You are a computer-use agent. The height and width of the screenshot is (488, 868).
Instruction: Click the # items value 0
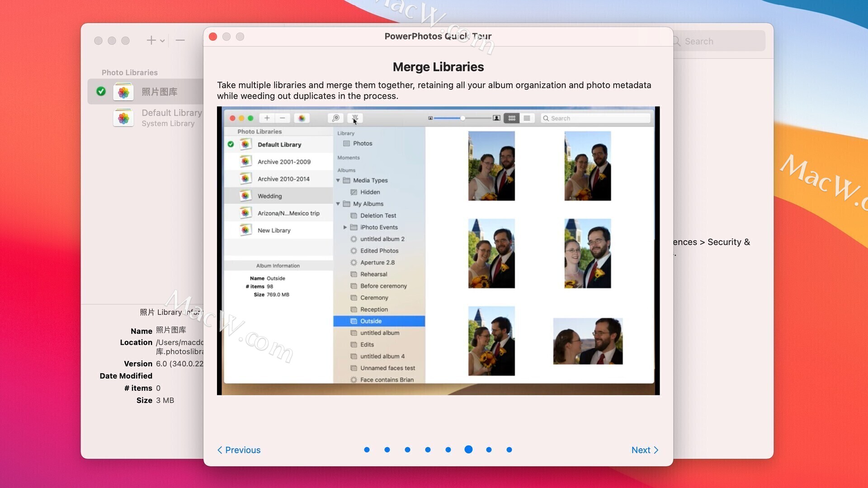(158, 388)
